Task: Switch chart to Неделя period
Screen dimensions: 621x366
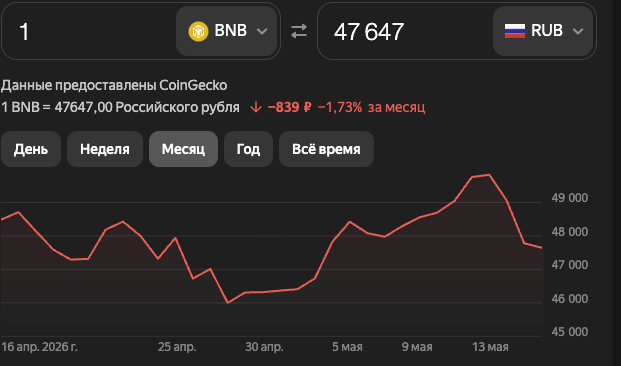Action: (105, 149)
